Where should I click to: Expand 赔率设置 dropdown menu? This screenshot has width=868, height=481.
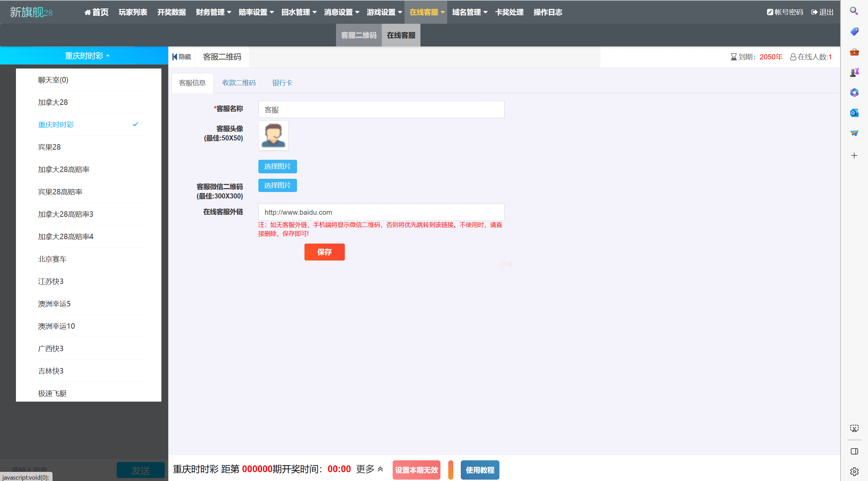(256, 12)
